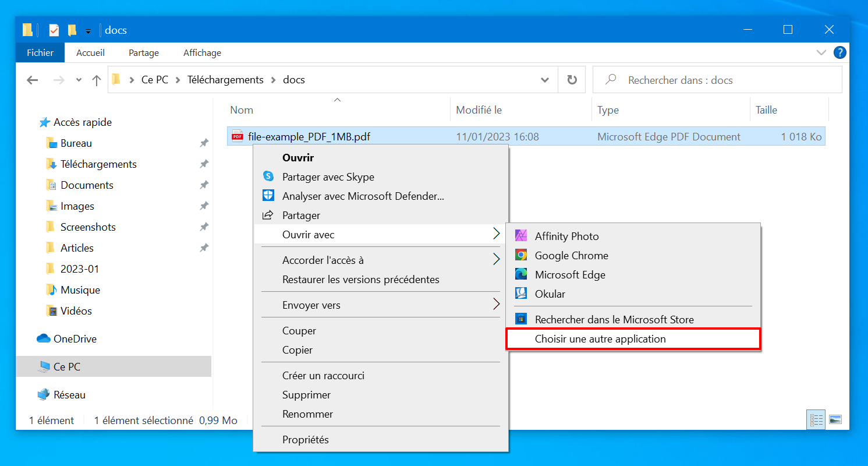Choose Supprimer in the context menu
This screenshot has height=466, width=868.
pos(381,395)
